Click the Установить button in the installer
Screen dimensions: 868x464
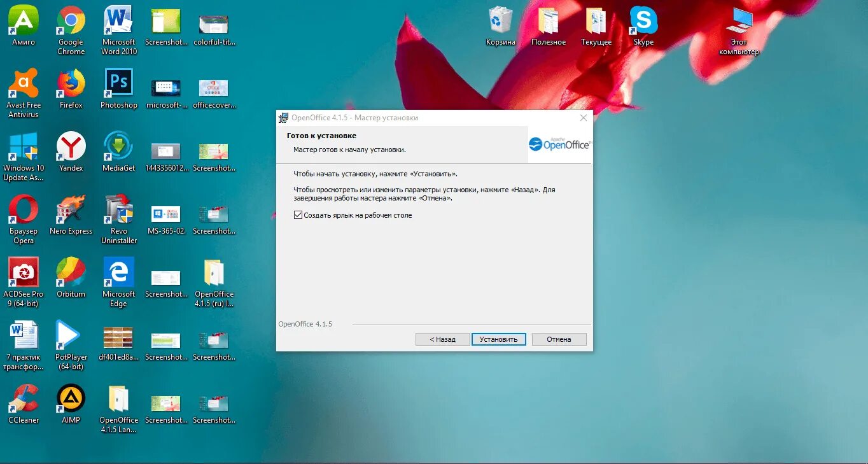499,339
